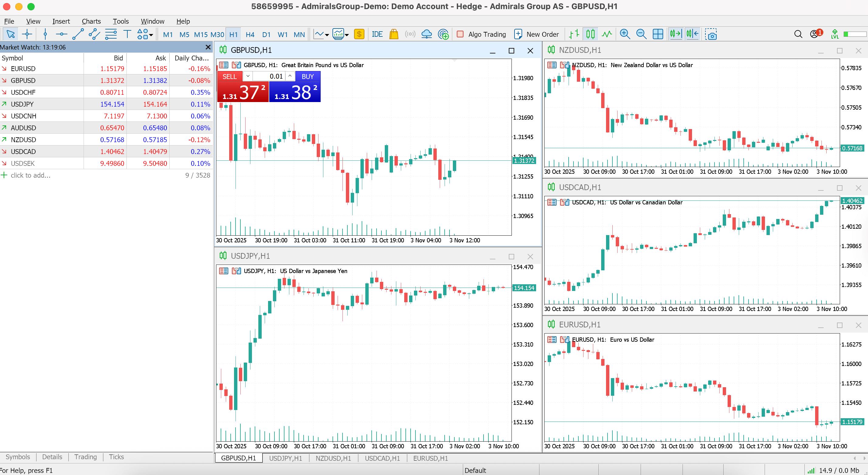
Task: Switch to M1 timeframe
Action: (x=168, y=34)
